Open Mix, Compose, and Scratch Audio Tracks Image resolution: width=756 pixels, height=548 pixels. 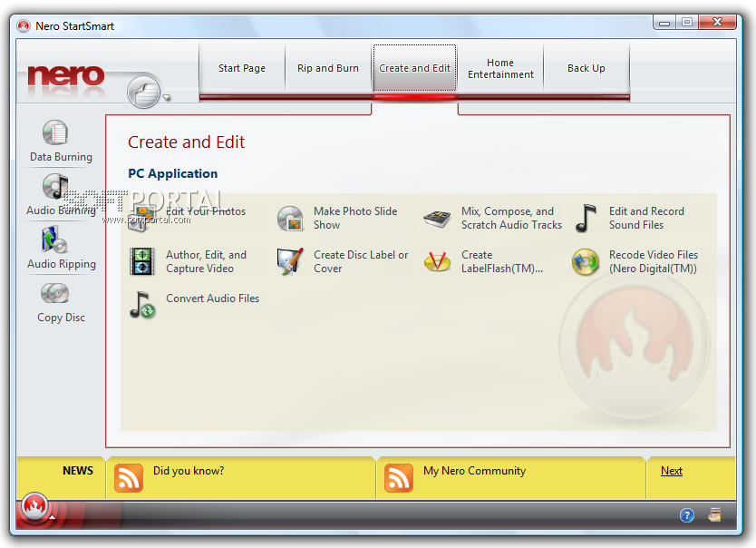[511, 218]
